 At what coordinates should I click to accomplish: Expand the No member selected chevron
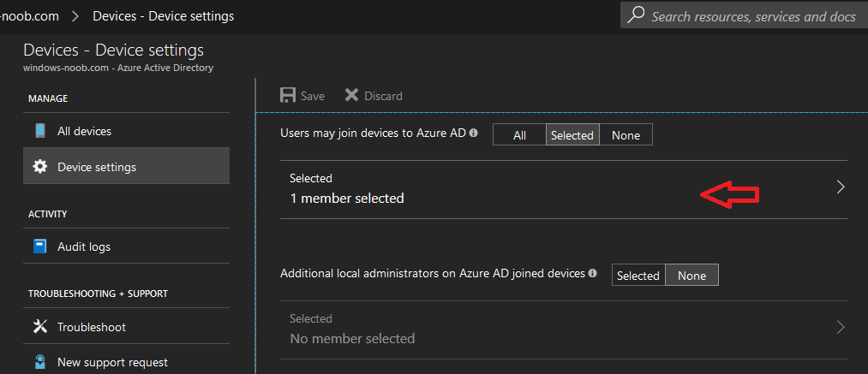[841, 327]
